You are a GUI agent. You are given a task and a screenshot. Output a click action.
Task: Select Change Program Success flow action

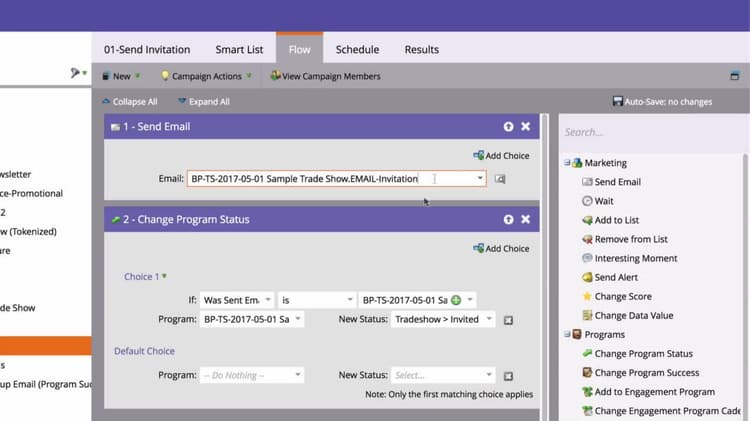pyautogui.click(x=640, y=373)
